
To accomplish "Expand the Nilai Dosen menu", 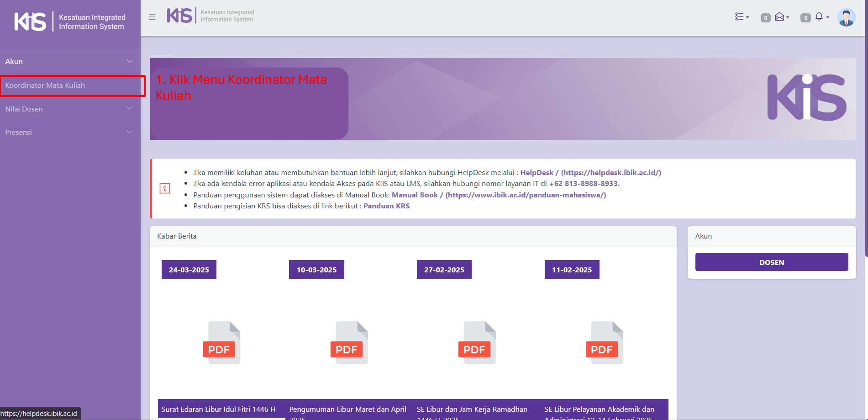I will click(68, 109).
